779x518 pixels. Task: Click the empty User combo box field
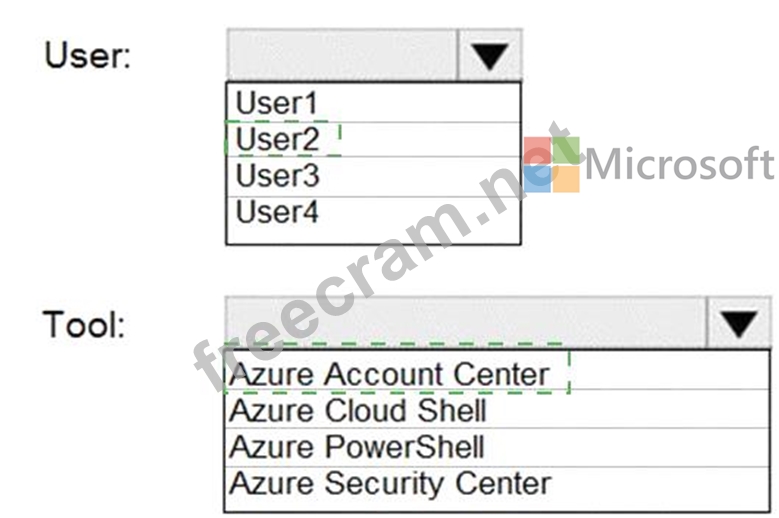click(x=342, y=55)
